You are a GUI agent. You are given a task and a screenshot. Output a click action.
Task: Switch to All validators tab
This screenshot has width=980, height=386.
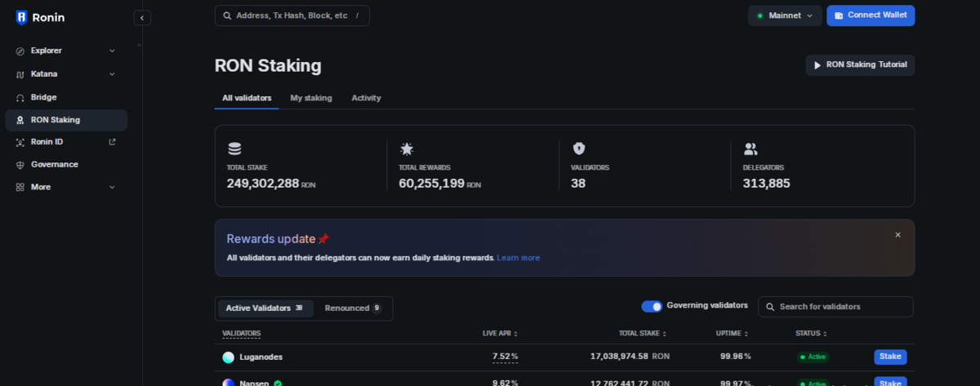pos(247,98)
